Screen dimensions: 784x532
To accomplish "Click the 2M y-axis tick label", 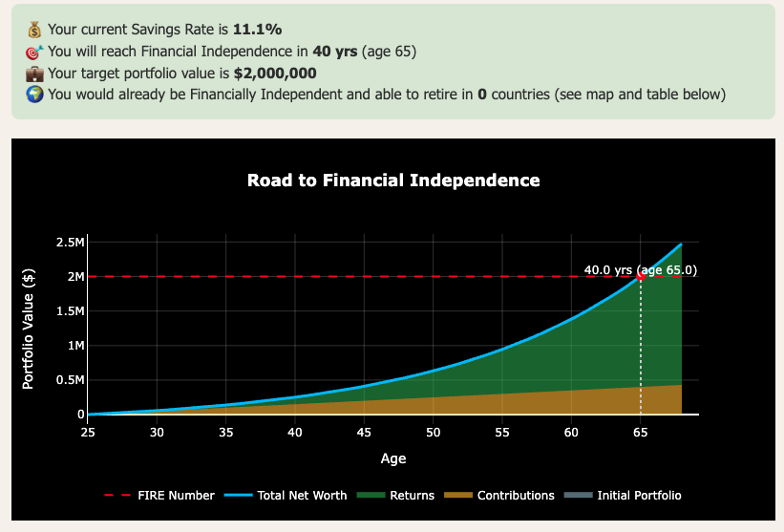I will coord(76,276).
